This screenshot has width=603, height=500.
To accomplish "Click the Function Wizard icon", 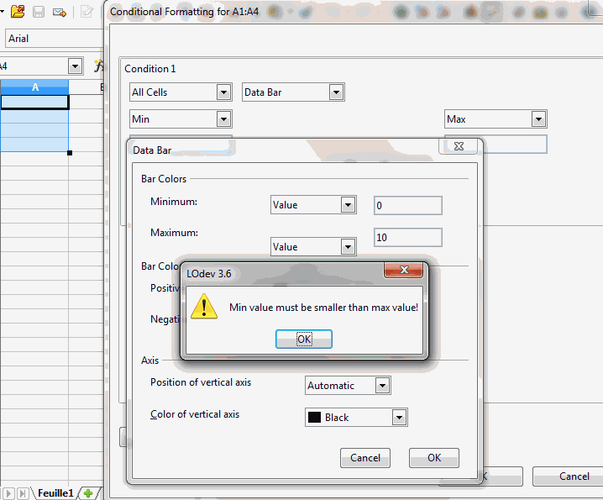I will click(x=98, y=66).
